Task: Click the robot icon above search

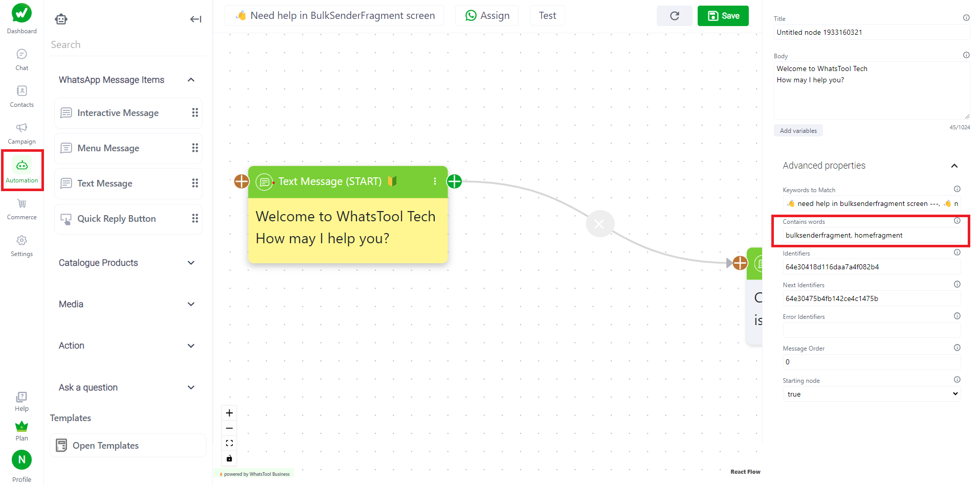Action: (x=61, y=19)
